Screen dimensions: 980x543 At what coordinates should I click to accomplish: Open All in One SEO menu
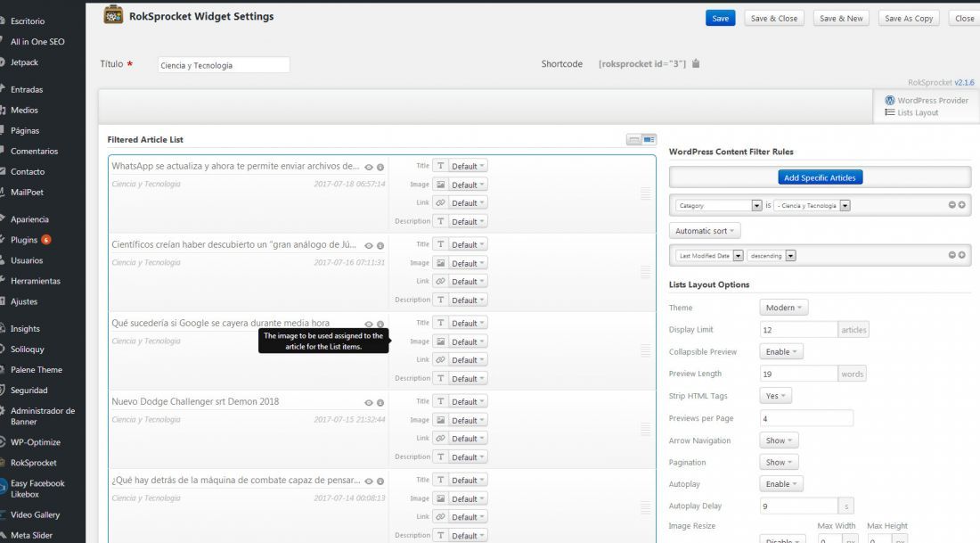pos(37,41)
